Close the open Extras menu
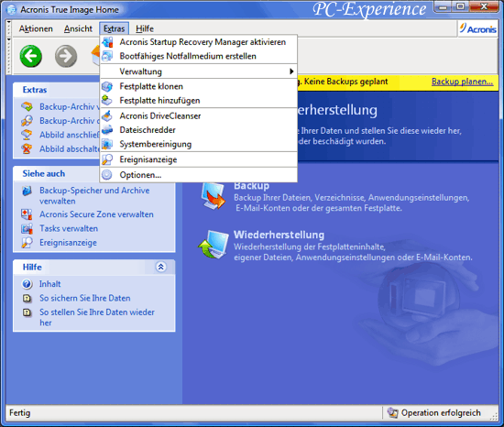Viewport: 504px width, 427px height. tap(115, 28)
